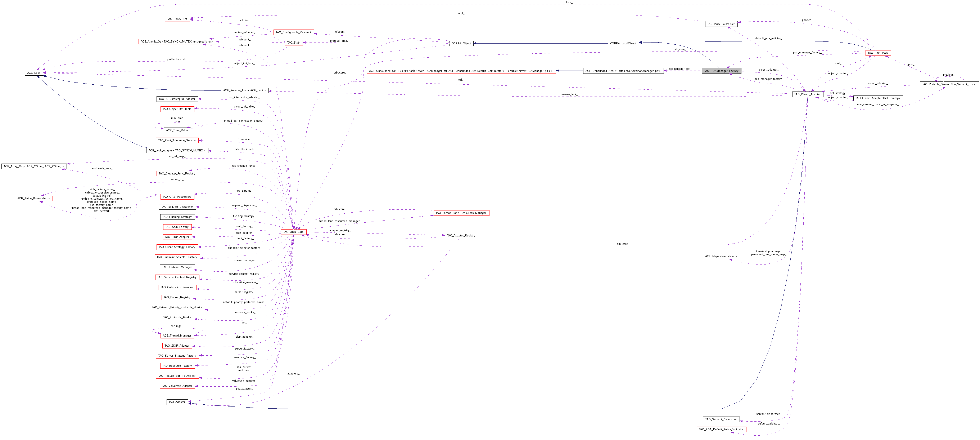Open the TAO_Stub class node
Image resolution: width=980 pixels, height=440 pixels.
[x=293, y=43]
